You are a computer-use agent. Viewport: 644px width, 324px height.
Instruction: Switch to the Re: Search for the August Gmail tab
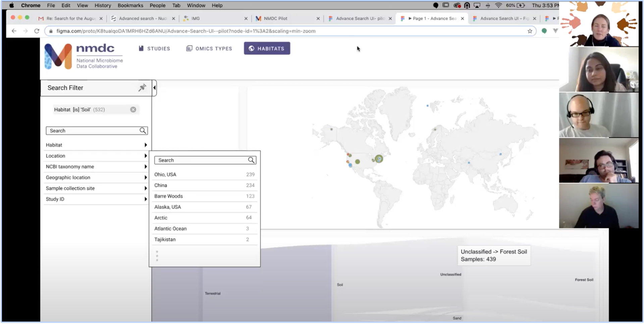coord(71,18)
